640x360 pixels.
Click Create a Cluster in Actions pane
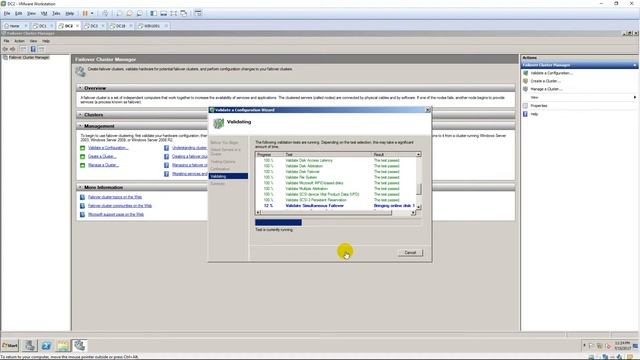pyautogui.click(x=545, y=81)
